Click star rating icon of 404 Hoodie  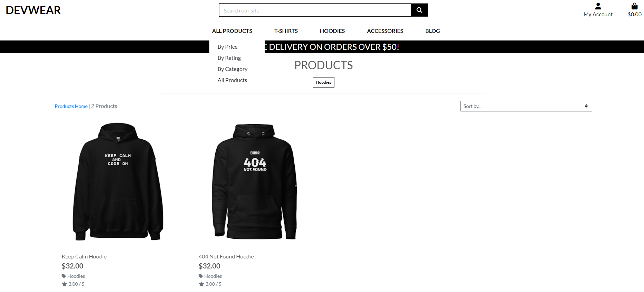click(201, 284)
